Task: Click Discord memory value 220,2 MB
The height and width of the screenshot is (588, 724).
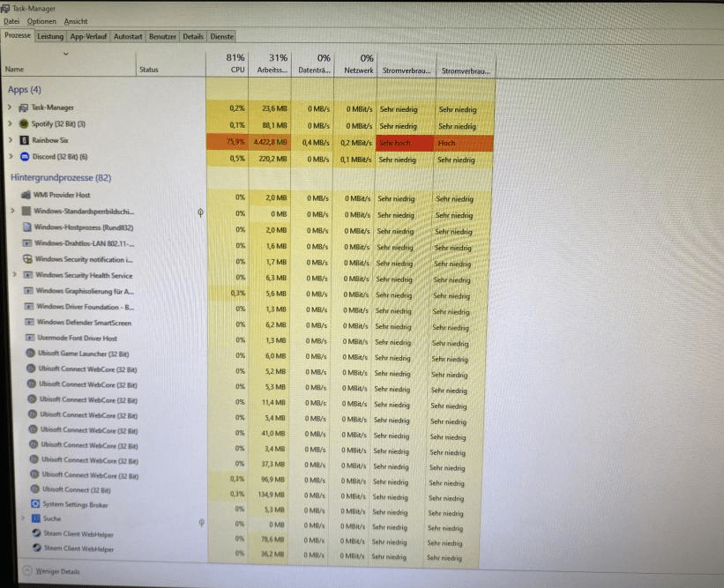Action: tap(272, 159)
